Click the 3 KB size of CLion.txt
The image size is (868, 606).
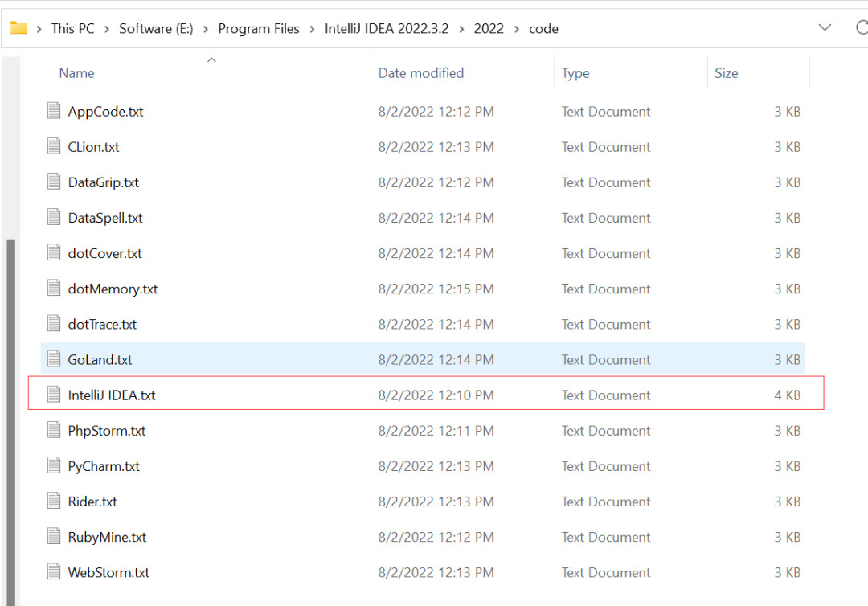(787, 146)
